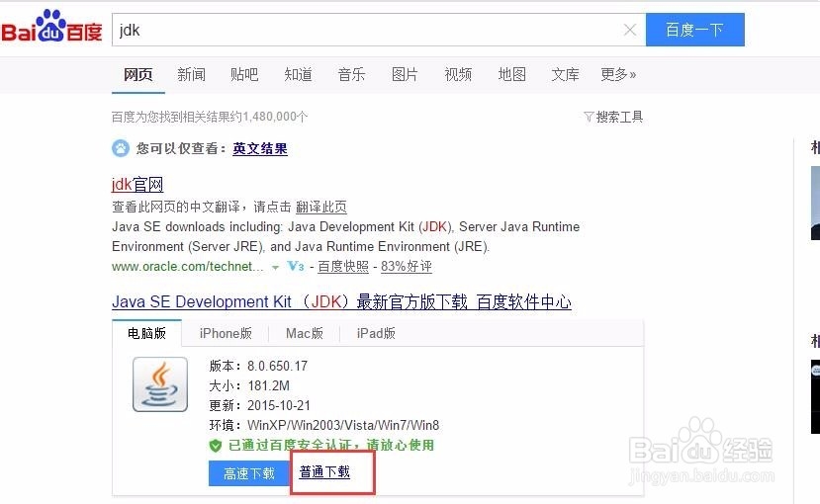Clear the search box with X icon
The height and width of the screenshot is (504, 820).
pyautogui.click(x=630, y=30)
